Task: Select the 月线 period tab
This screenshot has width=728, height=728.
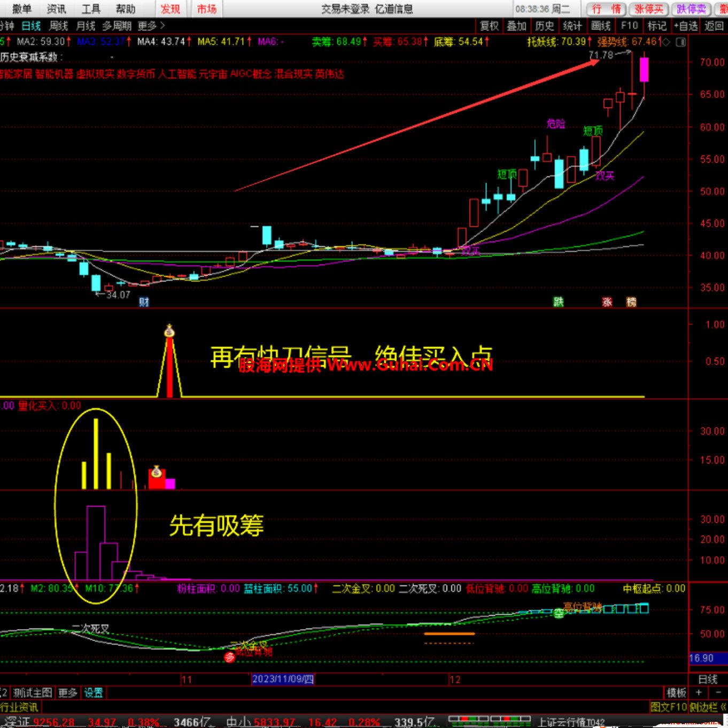Action: pyautogui.click(x=86, y=26)
